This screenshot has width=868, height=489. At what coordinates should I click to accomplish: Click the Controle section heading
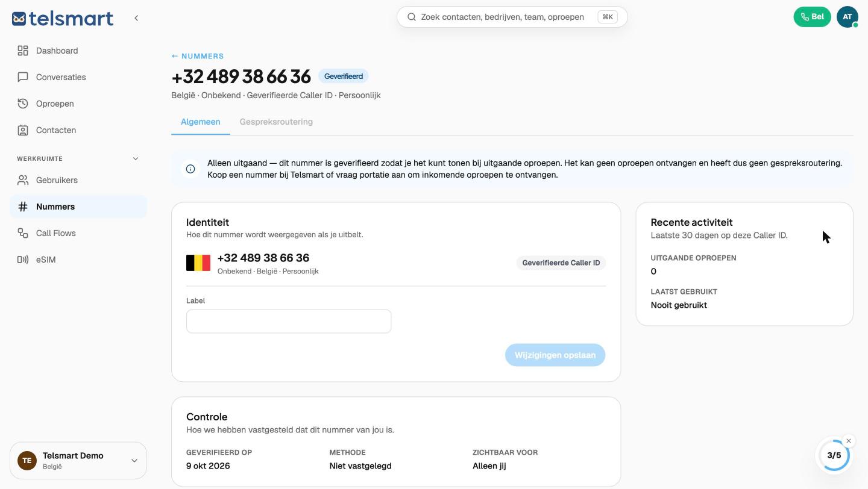[207, 417]
